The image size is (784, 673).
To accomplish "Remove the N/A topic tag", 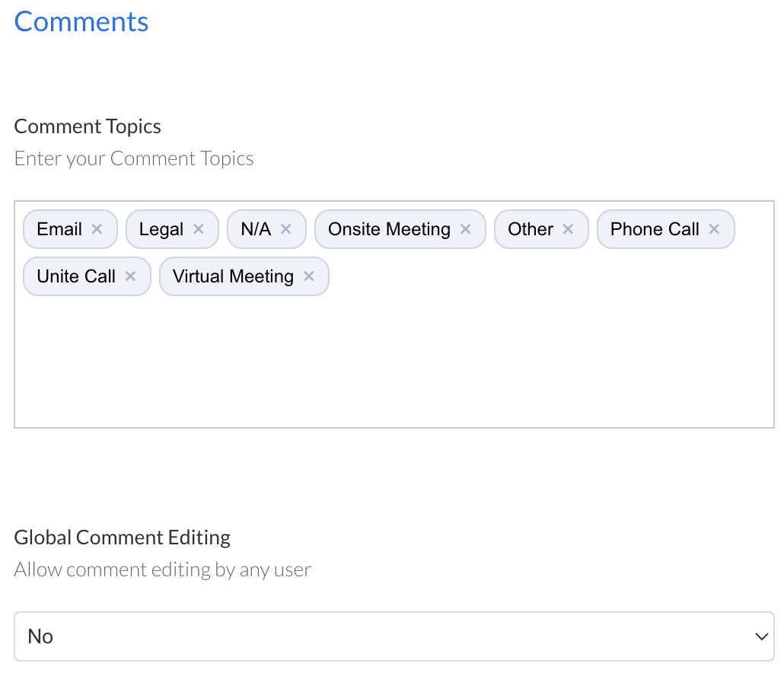I will click(285, 228).
